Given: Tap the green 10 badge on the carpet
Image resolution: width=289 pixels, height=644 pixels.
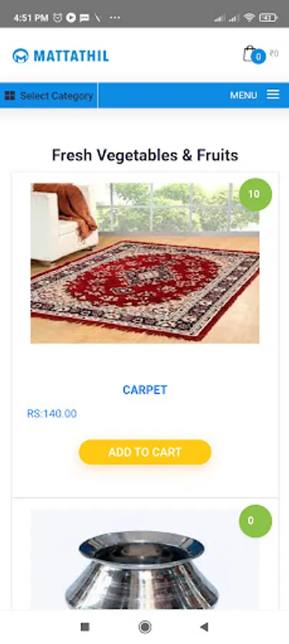Looking at the screenshot, I should (x=255, y=194).
